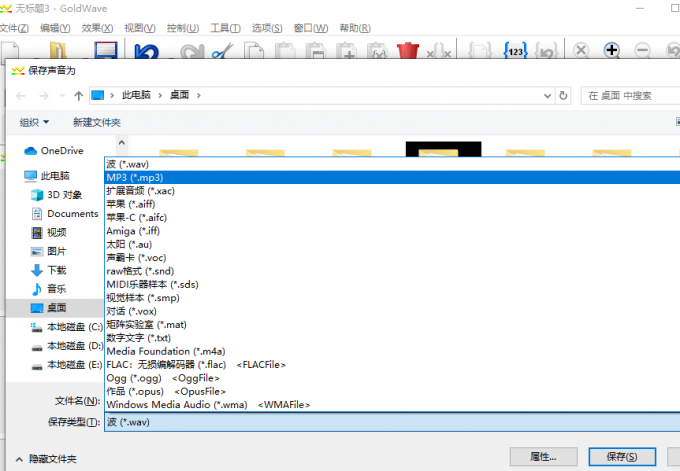Viewport: 680px width, 471px height.
Task: Click the Zoom out minus icon
Action: pos(642,50)
